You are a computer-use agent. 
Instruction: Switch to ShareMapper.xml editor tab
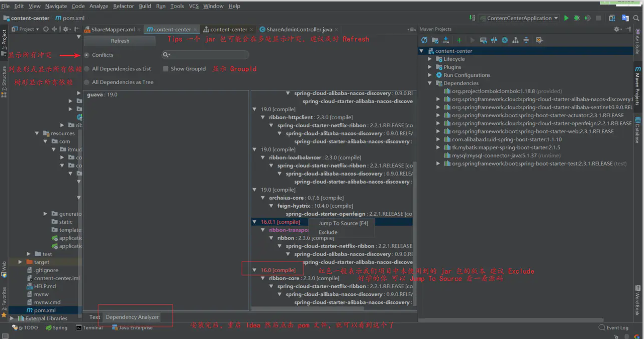click(113, 30)
